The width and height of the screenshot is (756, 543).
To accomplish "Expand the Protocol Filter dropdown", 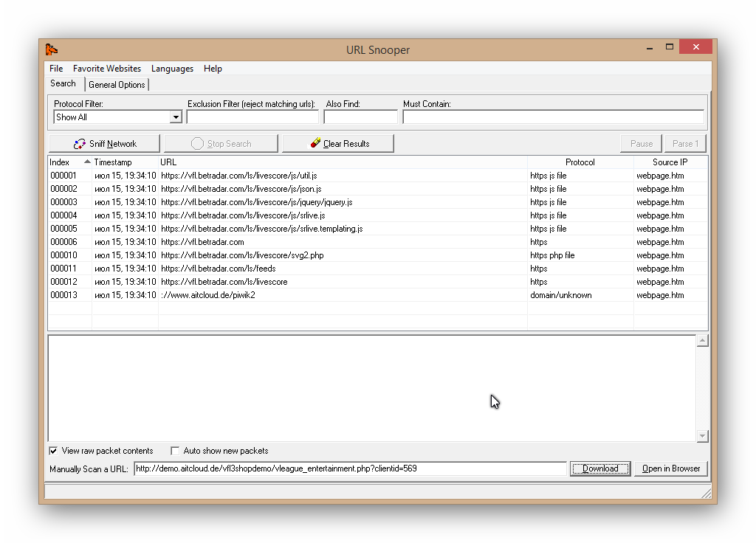I will (x=176, y=117).
